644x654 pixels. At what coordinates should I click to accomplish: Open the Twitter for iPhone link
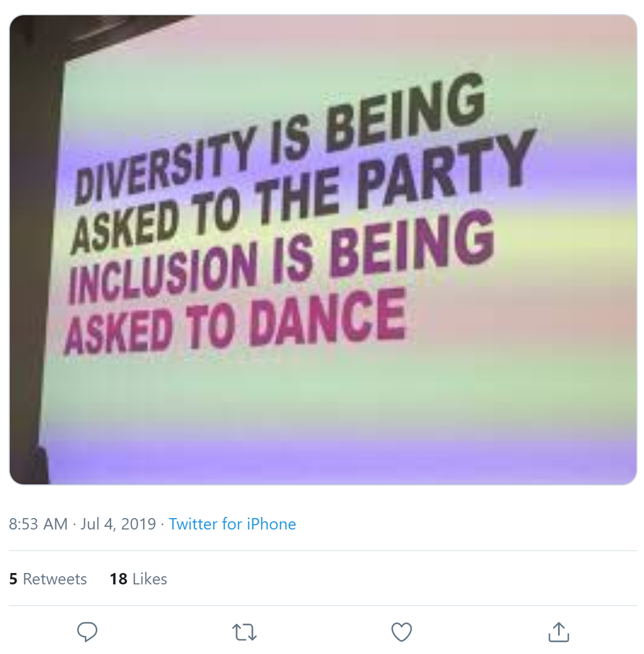pyautogui.click(x=232, y=524)
